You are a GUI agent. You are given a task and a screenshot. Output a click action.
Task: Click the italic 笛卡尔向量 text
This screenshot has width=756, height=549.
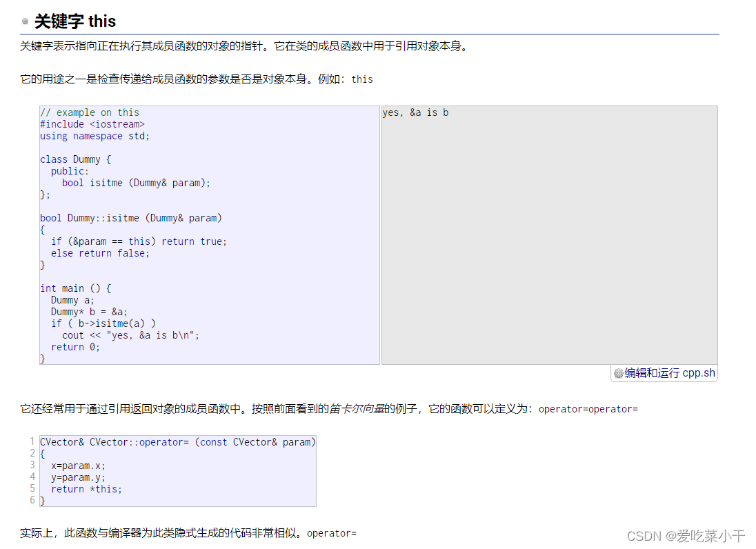[x=357, y=409]
